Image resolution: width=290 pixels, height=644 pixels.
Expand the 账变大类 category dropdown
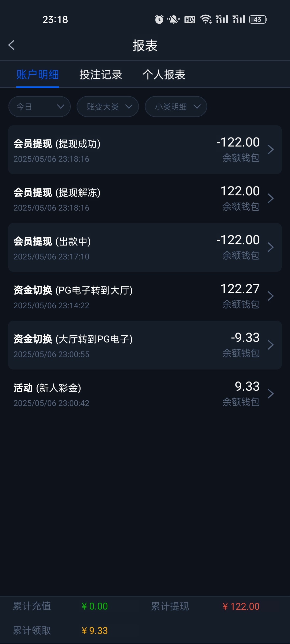point(108,107)
